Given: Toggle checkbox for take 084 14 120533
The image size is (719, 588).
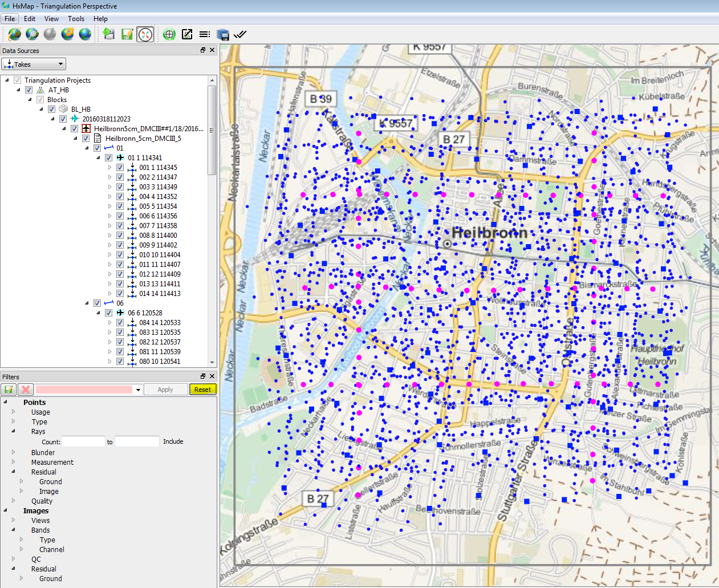Looking at the screenshot, I should coord(120,323).
